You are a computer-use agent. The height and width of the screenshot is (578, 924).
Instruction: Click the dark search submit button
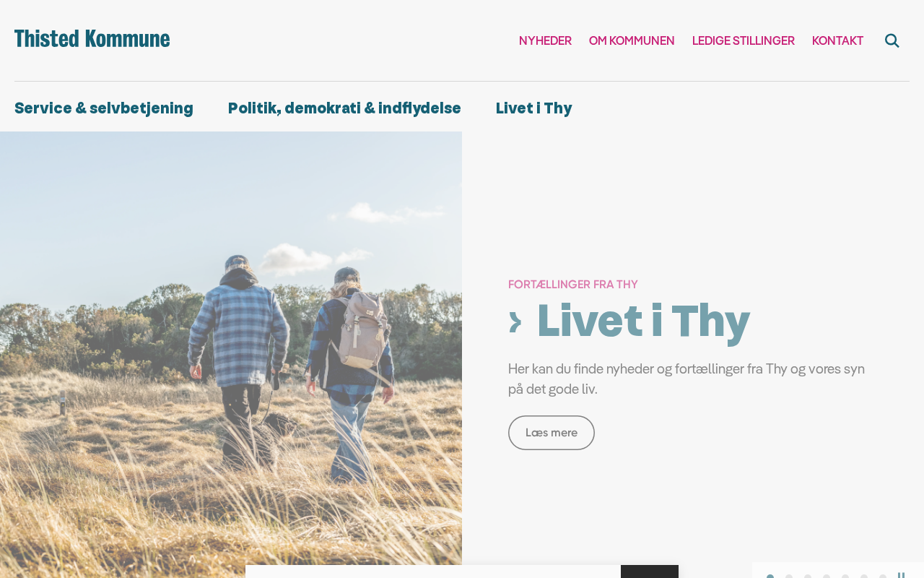pos(650,571)
